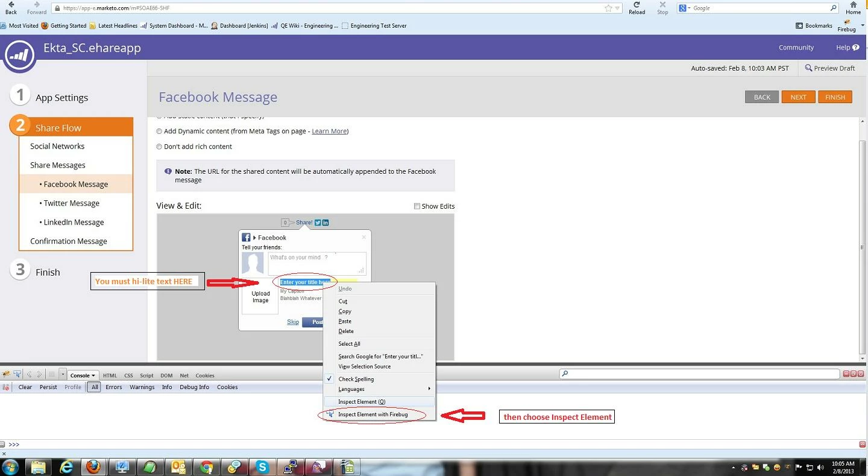The height and width of the screenshot is (476, 868).
Task: Go to step 1 App Settings
Action: pos(61,98)
